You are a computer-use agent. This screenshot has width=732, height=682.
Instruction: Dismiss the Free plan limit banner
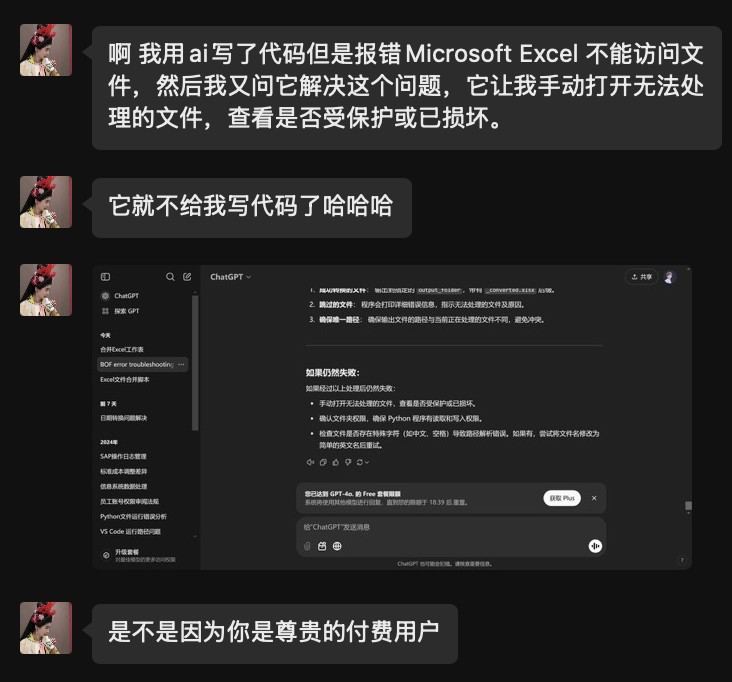(594, 498)
